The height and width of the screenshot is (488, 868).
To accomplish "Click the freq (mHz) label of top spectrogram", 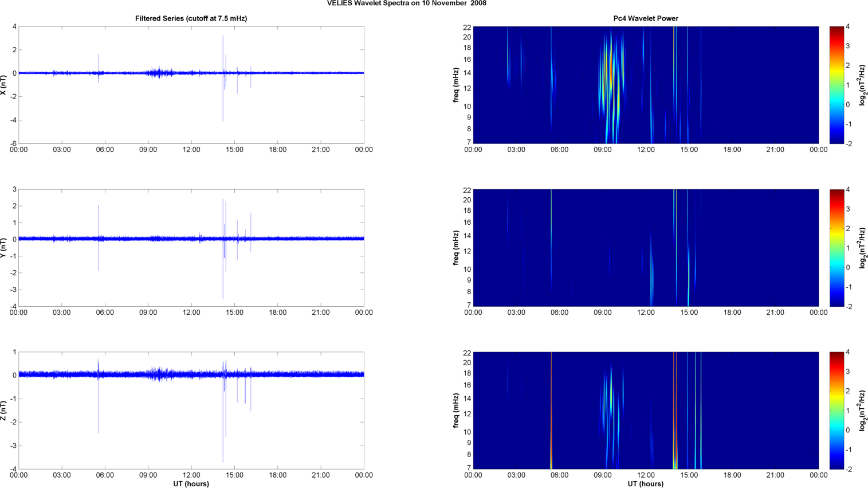I will tap(455, 85).
